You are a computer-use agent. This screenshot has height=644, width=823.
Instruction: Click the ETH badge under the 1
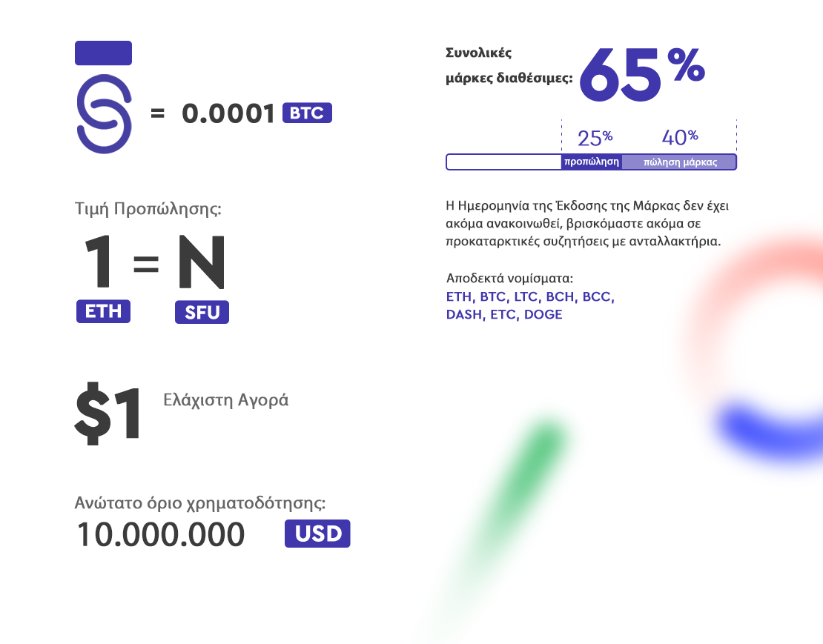(103, 311)
